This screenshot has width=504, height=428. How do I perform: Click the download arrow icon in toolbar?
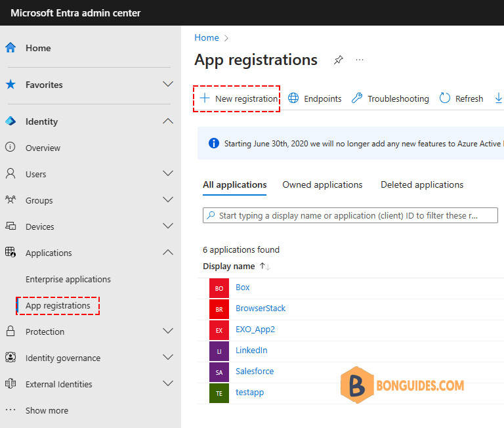click(x=498, y=98)
